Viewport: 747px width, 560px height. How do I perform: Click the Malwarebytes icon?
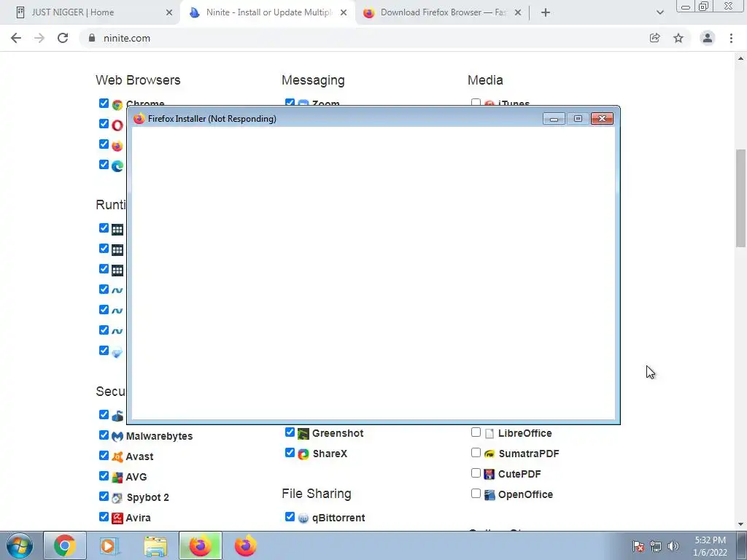click(x=117, y=436)
